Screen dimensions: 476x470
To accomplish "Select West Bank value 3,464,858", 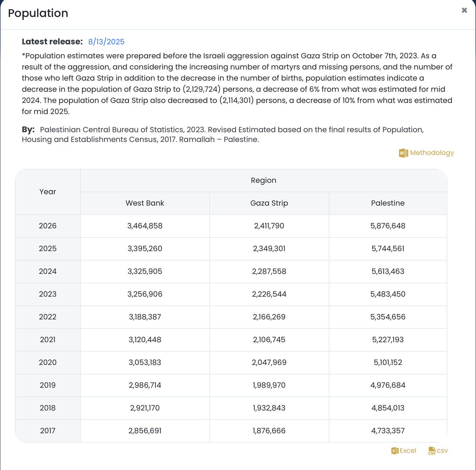I will coord(145,226).
